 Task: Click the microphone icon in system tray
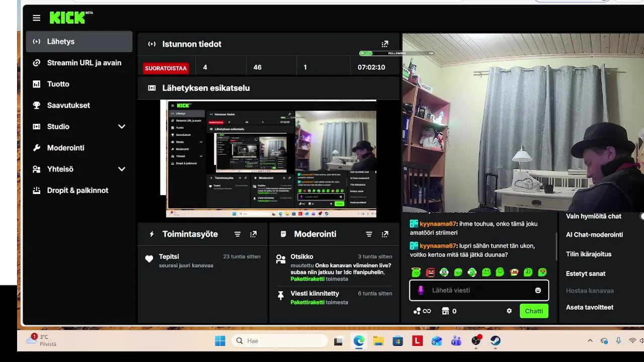(618, 341)
